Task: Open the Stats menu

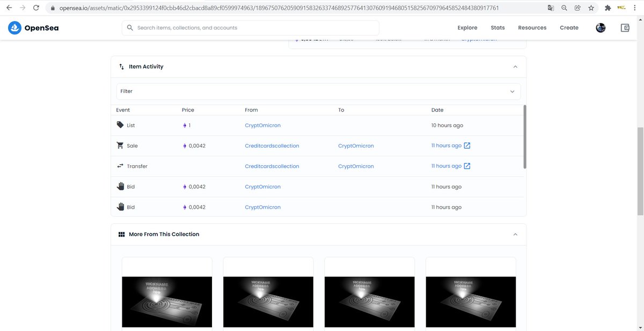Action: 497,28
